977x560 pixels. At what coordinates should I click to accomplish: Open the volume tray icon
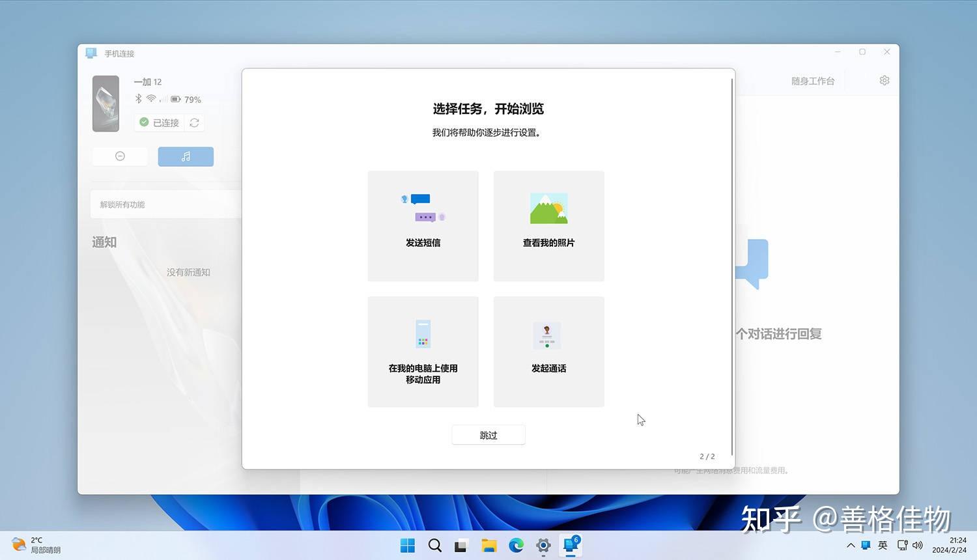click(x=918, y=546)
